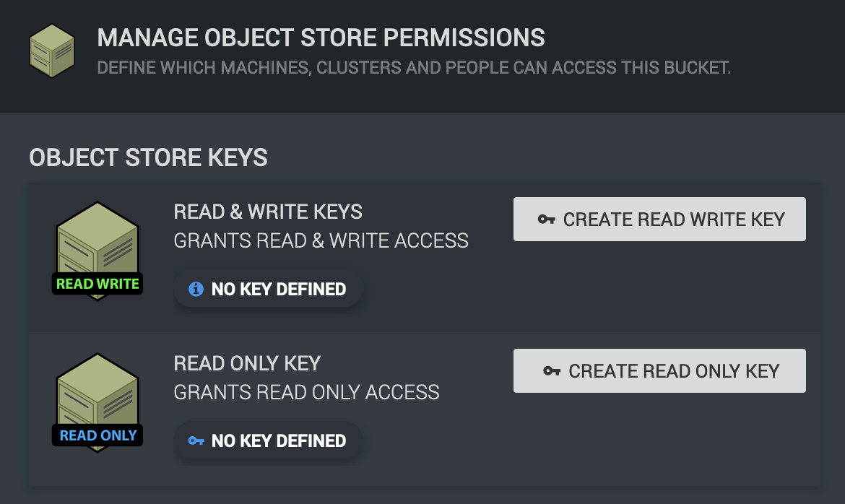Click the blue info icon beside No Key Defined
The height and width of the screenshot is (504, 845).
pyautogui.click(x=196, y=290)
